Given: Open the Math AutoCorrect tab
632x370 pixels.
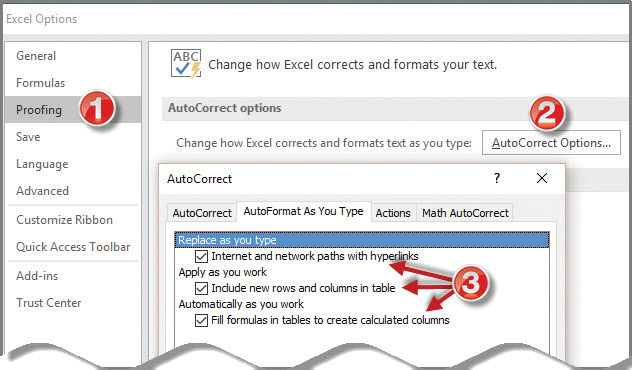Looking at the screenshot, I should [x=465, y=213].
